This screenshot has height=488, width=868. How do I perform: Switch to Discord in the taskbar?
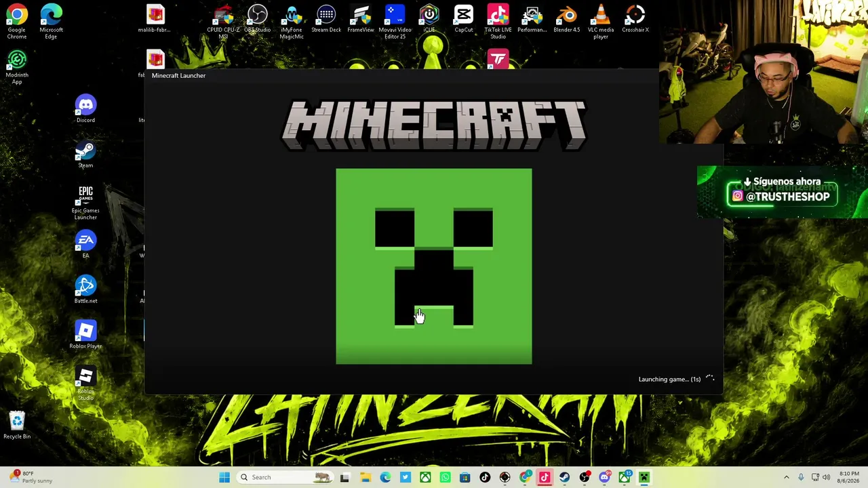point(605,477)
